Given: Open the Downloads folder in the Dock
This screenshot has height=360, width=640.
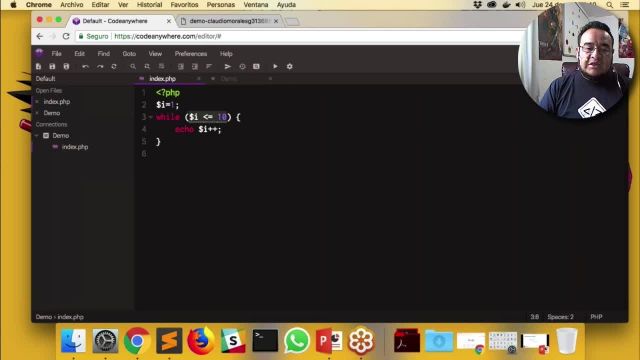Looking at the screenshot, I should point(439,340).
